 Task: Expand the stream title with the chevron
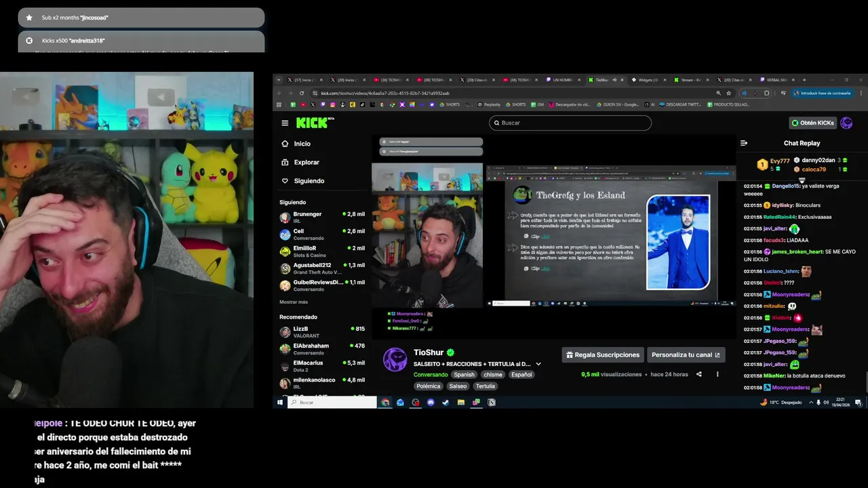(538, 364)
